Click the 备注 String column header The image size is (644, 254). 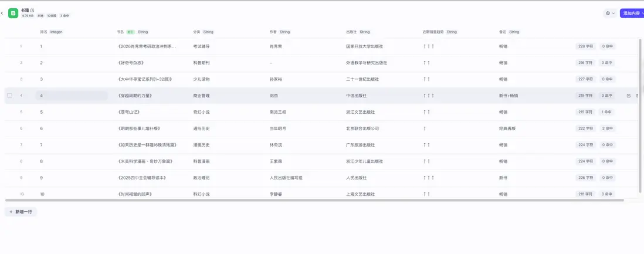point(509,32)
